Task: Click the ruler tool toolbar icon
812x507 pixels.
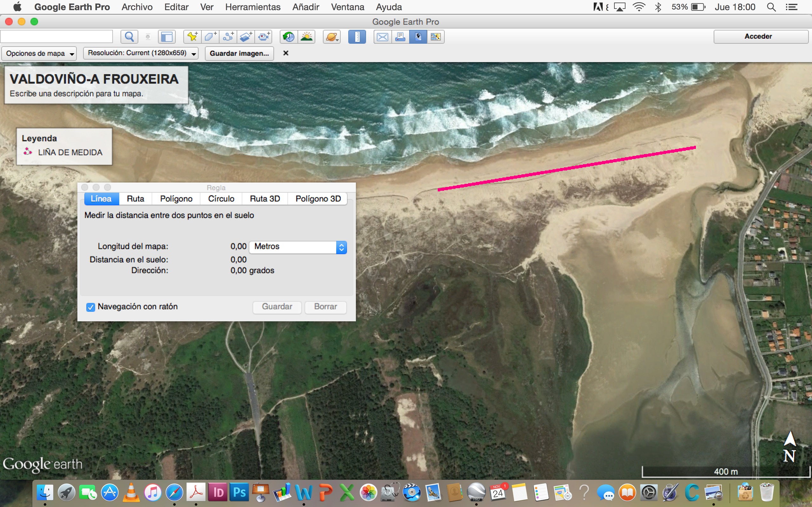Action: click(357, 36)
